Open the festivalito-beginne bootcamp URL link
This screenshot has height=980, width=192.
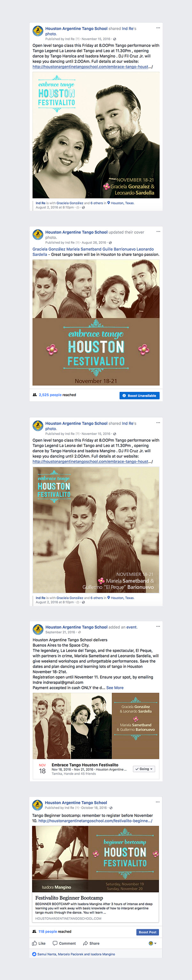(95, 821)
